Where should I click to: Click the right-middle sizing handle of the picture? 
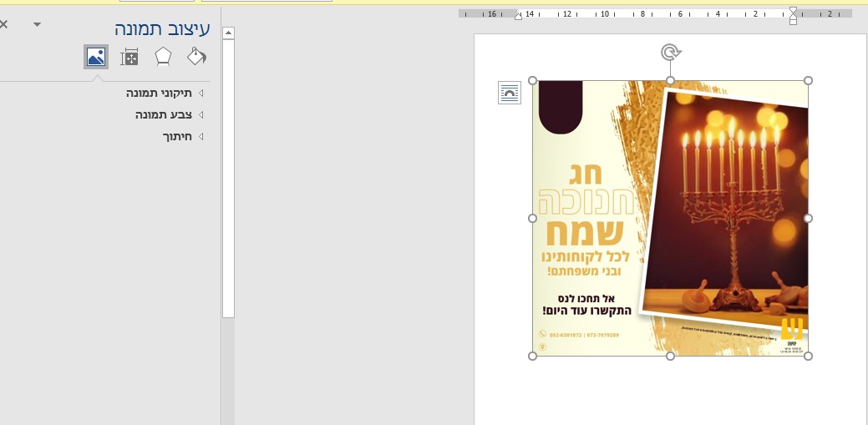pyautogui.click(x=808, y=219)
